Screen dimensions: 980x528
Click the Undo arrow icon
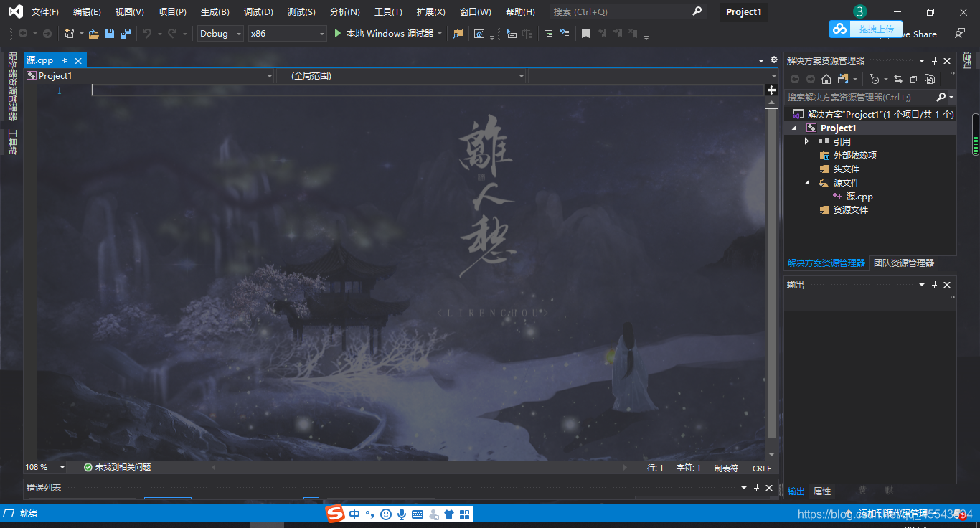[x=147, y=33]
